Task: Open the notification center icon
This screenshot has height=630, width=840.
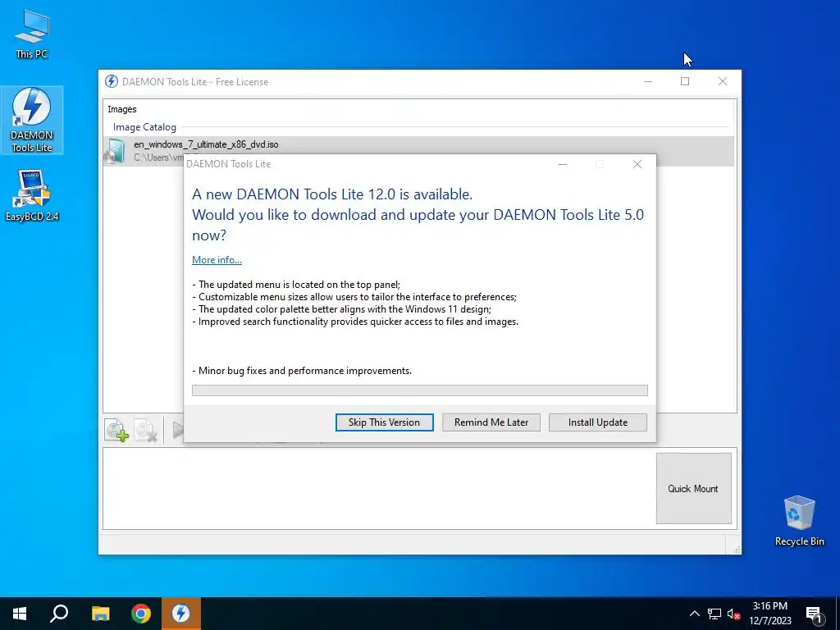Action: tap(815, 614)
